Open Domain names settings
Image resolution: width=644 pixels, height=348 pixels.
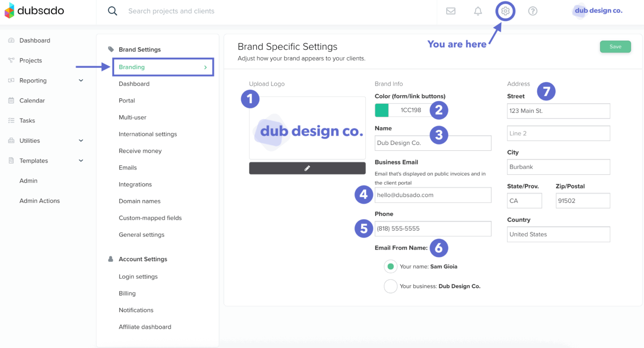point(140,201)
